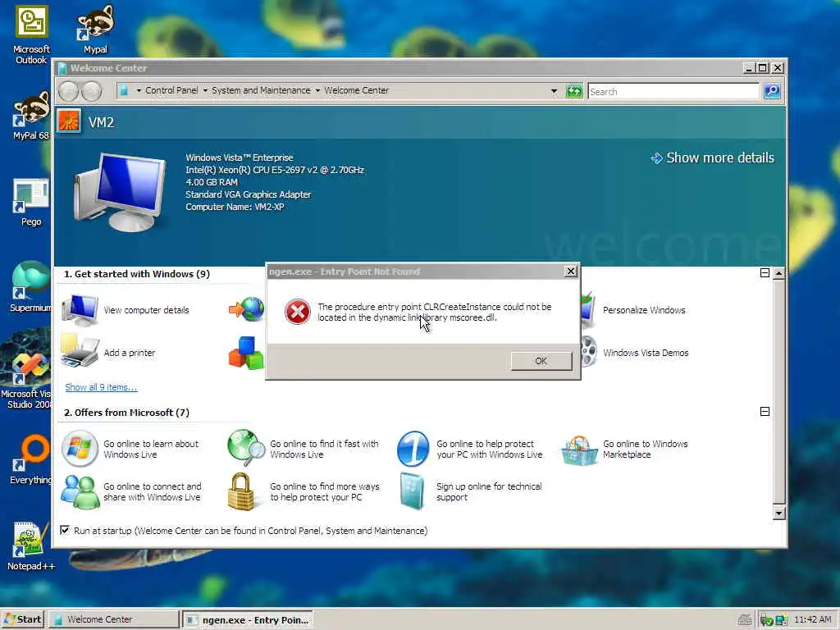840x630 pixels.
Task: Toggle Run at startup checkbox
Action: tap(65, 530)
